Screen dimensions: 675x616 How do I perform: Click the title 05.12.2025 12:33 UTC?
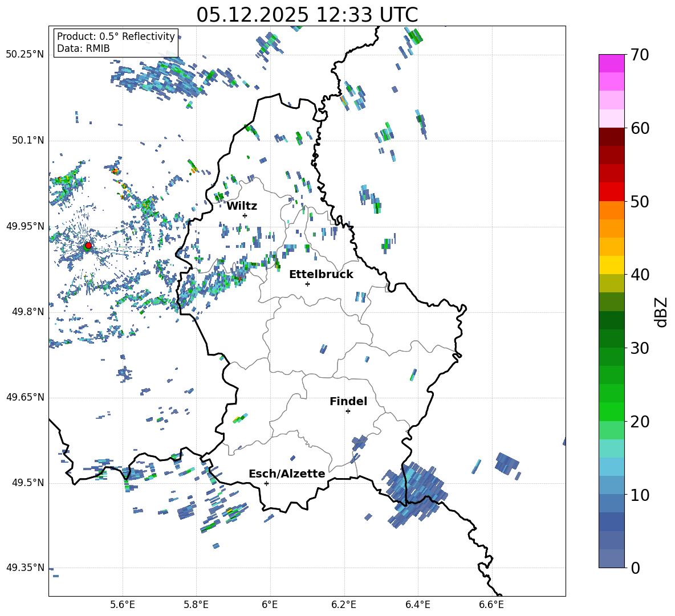pyautogui.click(x=307, y=15)
